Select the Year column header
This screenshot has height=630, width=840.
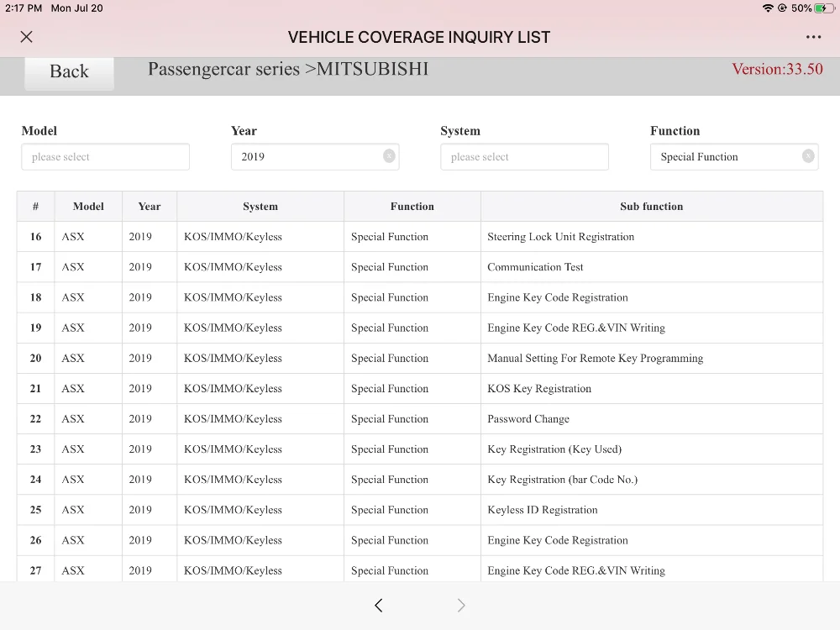coord(150,207)
